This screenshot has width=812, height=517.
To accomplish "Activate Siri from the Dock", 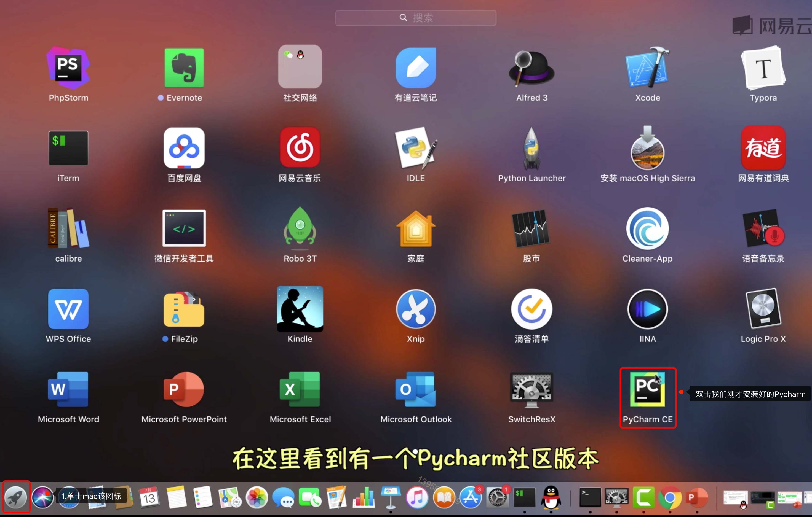I will (x=42, y=498).
